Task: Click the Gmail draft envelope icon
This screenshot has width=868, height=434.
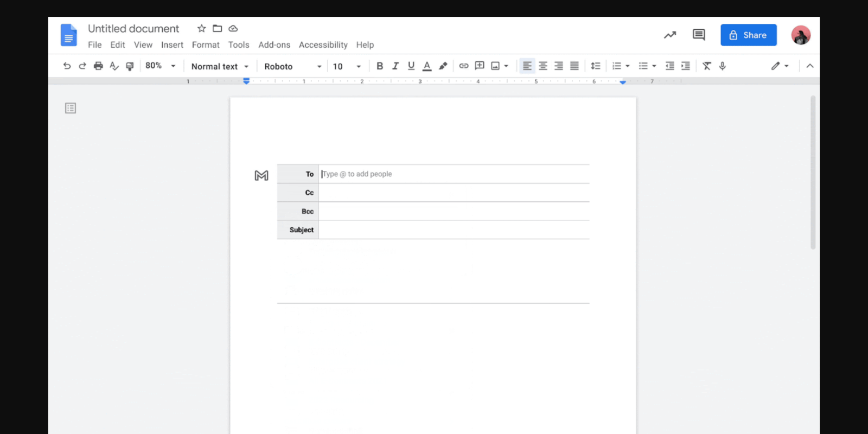Action: [x=261, y=175]
